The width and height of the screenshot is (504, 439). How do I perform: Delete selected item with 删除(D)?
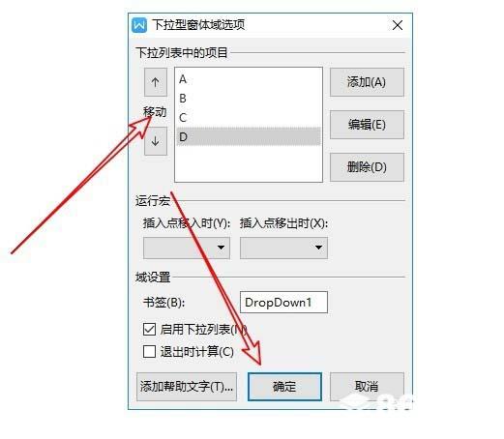click(367, 167)
